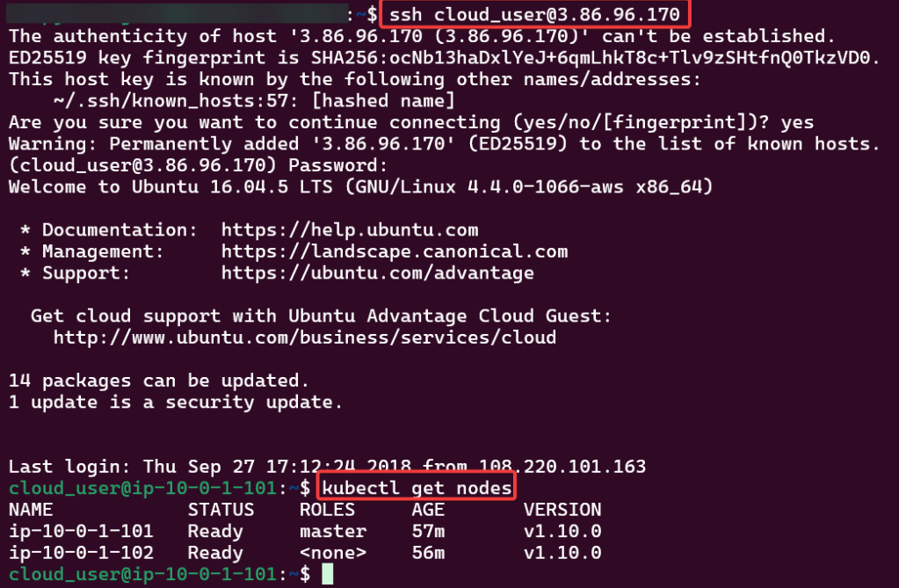Open the help.ubuntu.com documentation link

pyautogui.click(x=350, y=230)
